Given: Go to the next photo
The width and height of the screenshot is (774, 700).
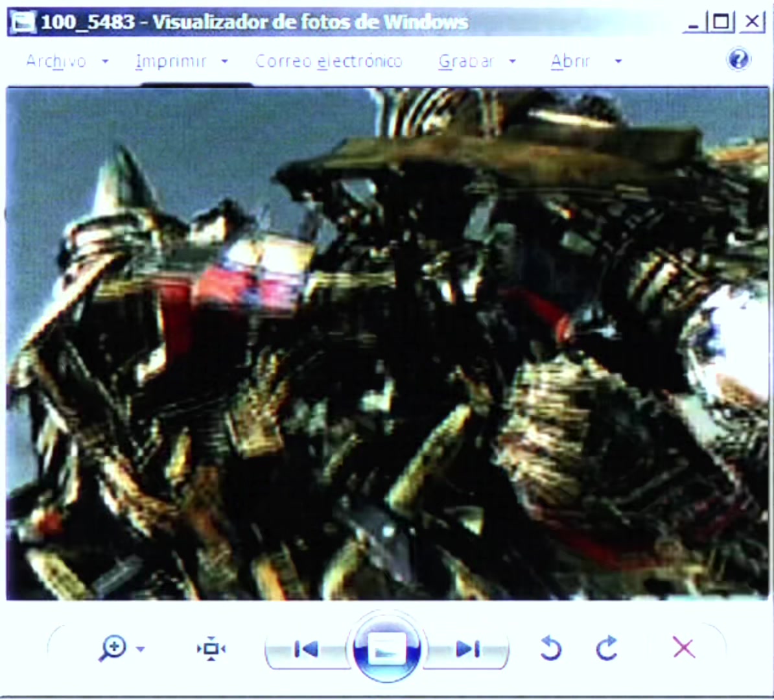Looking at the screenshot, I should [467, 649].
